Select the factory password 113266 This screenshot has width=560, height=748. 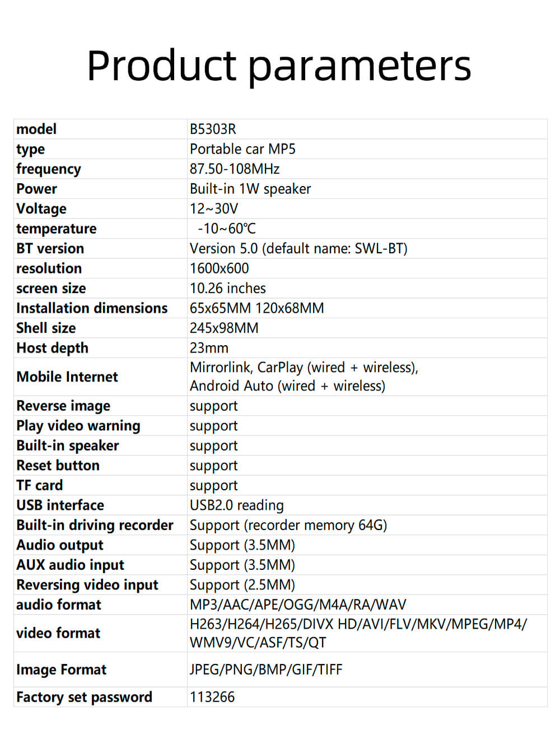(x=212, y=697)
